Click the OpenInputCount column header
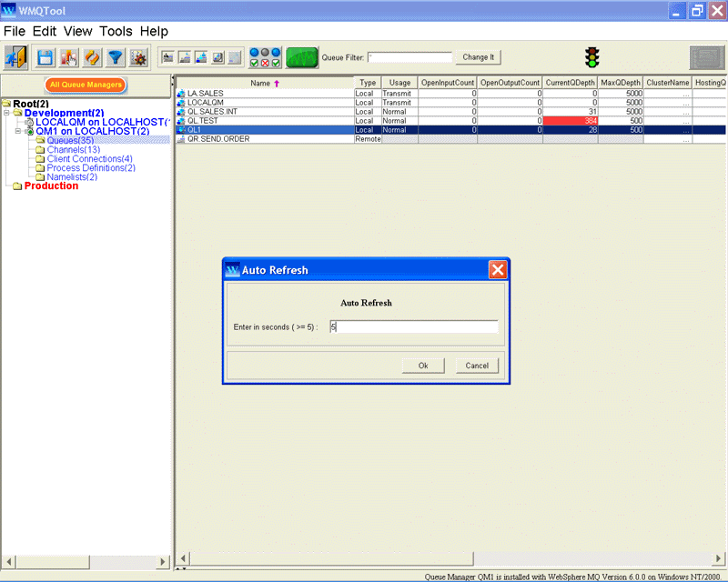Viewport: 728px width, 582px height. tap(448, 83)
